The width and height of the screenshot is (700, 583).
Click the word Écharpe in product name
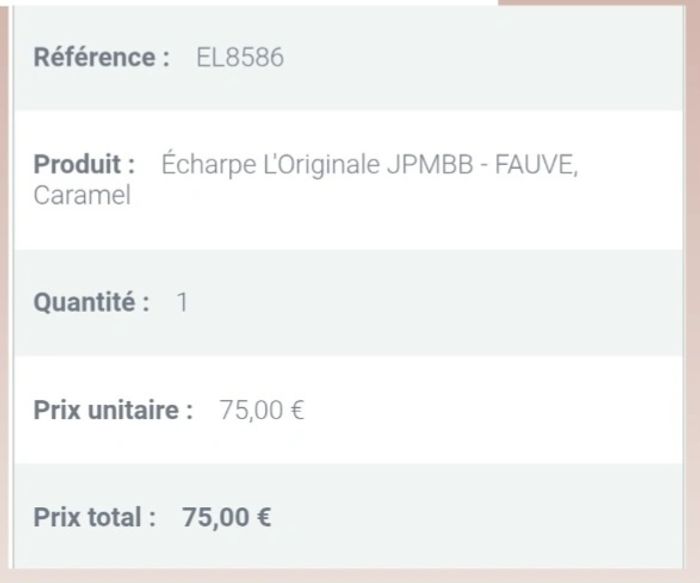pyautogui.click(x=208, y=165)
